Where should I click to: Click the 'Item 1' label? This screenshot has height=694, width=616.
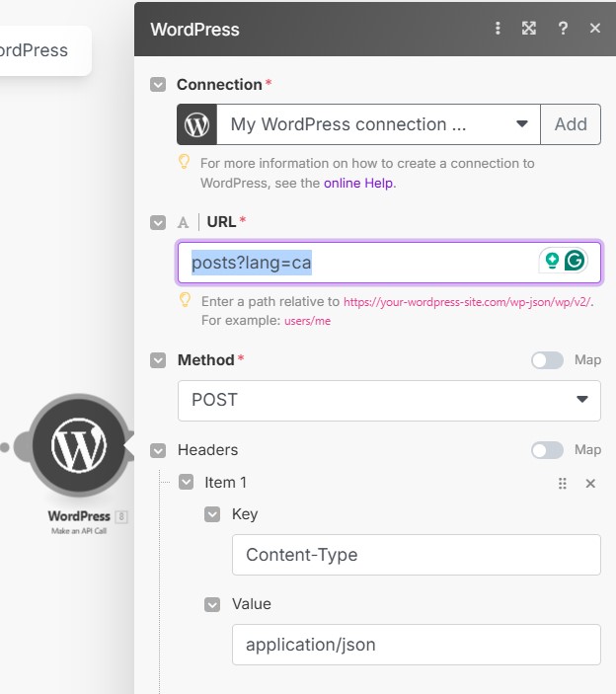point(225,483)
